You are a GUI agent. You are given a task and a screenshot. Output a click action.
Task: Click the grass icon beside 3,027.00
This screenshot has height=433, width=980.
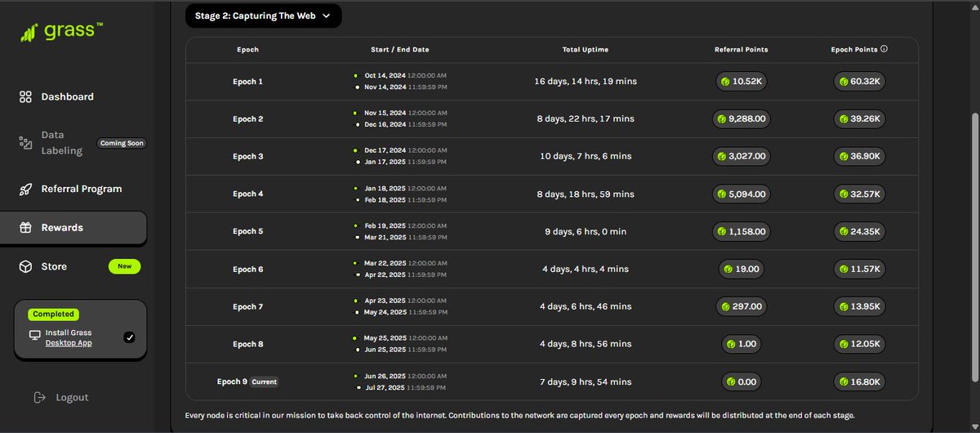click(x=721, y=156)
